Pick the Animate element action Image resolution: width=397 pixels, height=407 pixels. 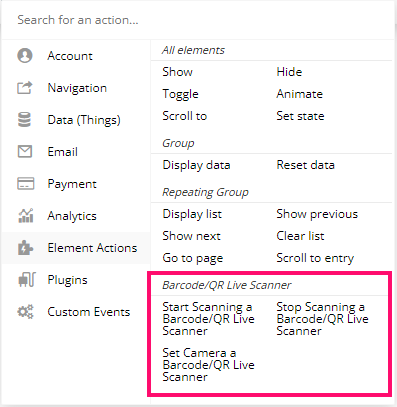click(x=299, y=94)
